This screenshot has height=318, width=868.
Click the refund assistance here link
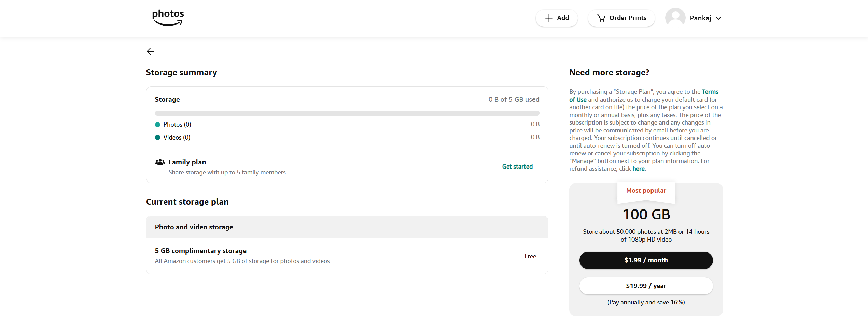pos(638,169)
